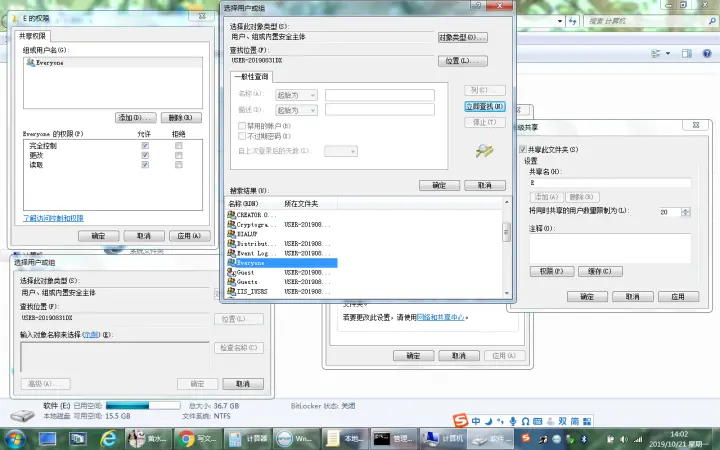
Task: Check the 不过期密码 checkbox
Action: pyautogui.click(x=242, y=136)
